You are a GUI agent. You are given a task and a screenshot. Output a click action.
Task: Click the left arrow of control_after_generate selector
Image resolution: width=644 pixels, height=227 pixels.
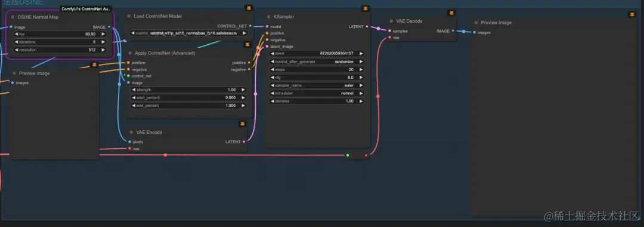pos(273,62)
